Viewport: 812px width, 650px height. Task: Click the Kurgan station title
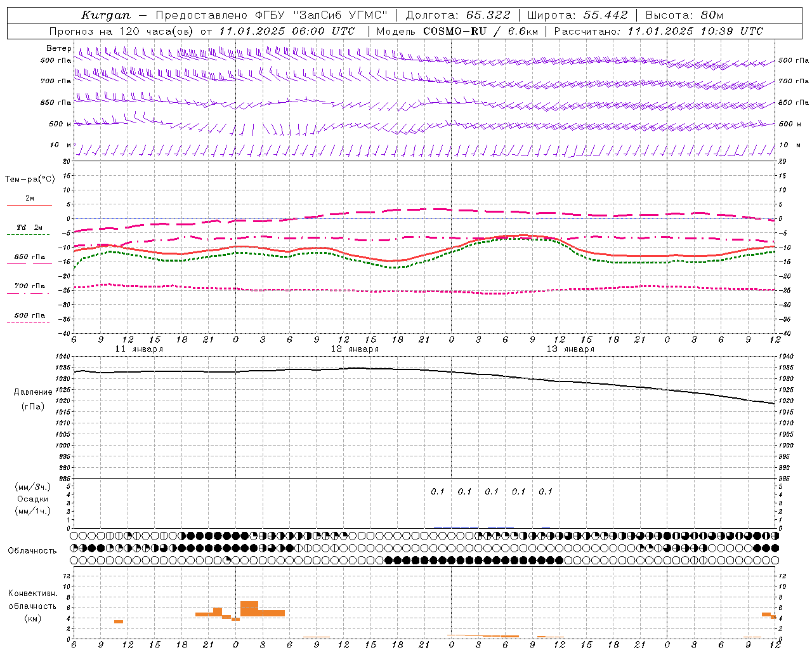coord(106,15)
